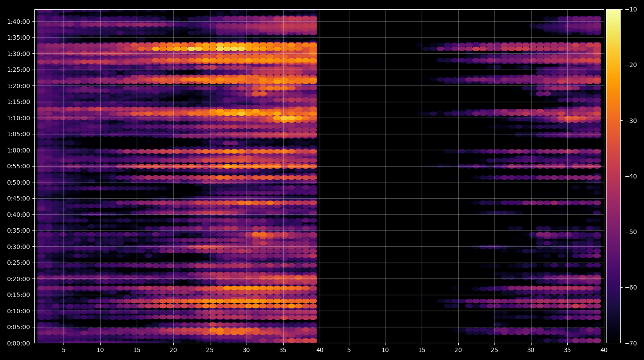Viewport: 644px width, 360px height.
Task: Click the y-axis value 0:20:00
Action: (19, 279)
